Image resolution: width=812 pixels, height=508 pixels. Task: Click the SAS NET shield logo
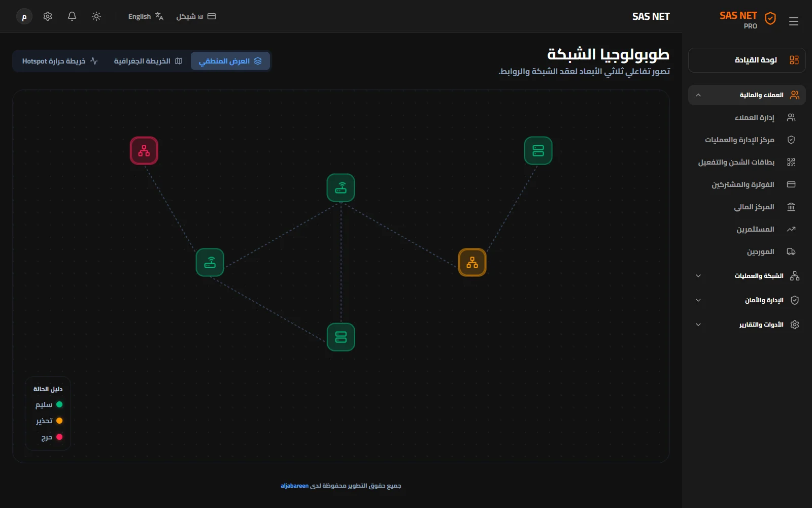tap(770, 18)
